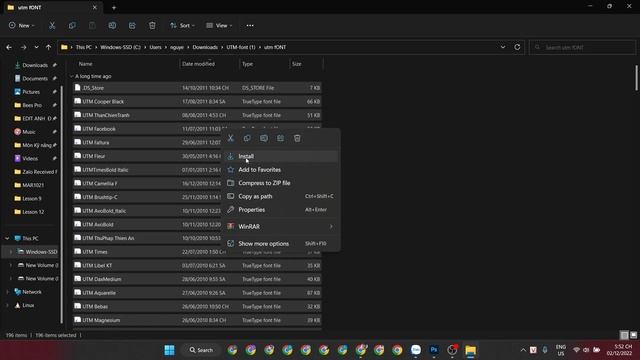Click the Cut icon in the context menu
Viewport: 640px width, 360px height.
[231, 138]
